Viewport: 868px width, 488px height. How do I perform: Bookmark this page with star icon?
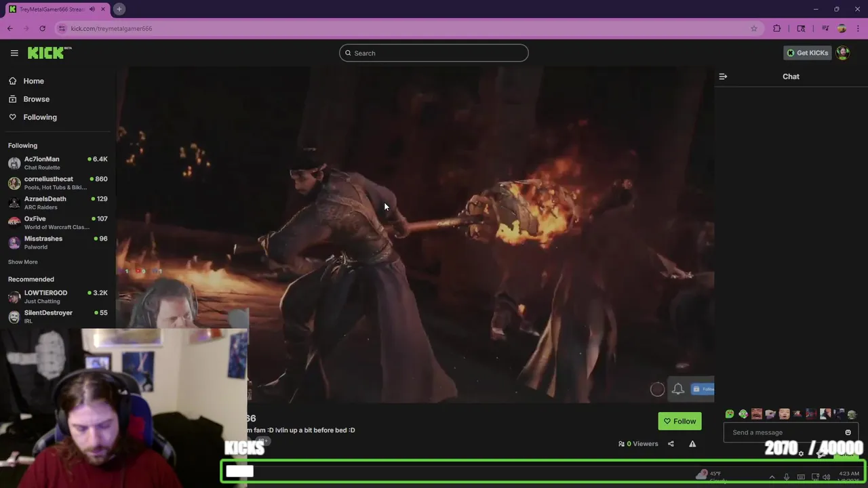click(753, 28)
